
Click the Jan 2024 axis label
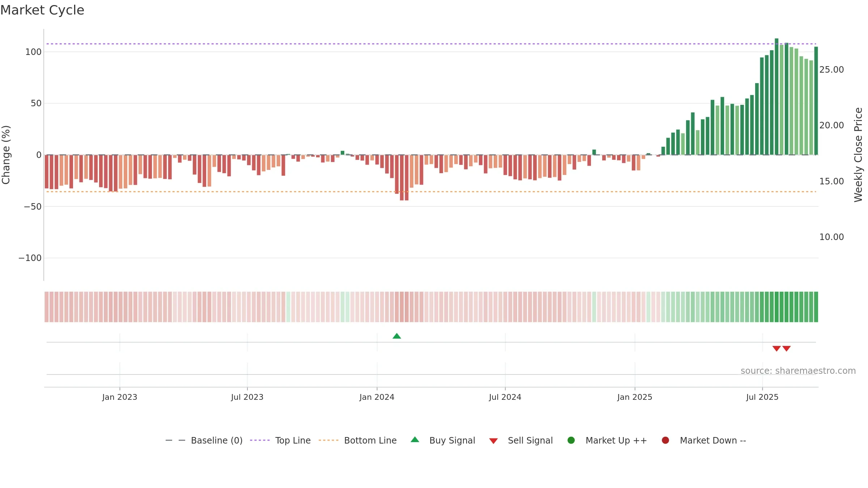click(377, 397)
